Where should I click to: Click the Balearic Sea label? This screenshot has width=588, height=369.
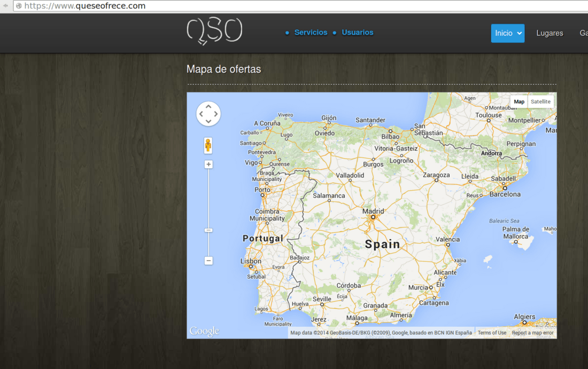pyautogui.click(x=504, y=221)
